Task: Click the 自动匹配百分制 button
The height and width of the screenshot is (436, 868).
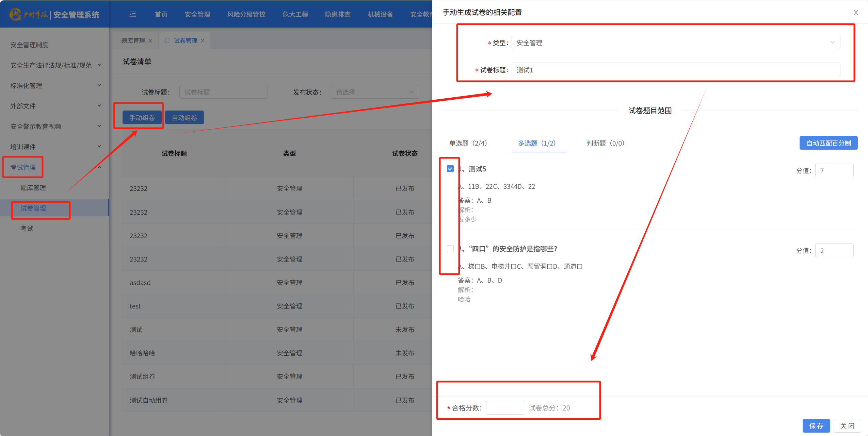Action: point(828,143)
